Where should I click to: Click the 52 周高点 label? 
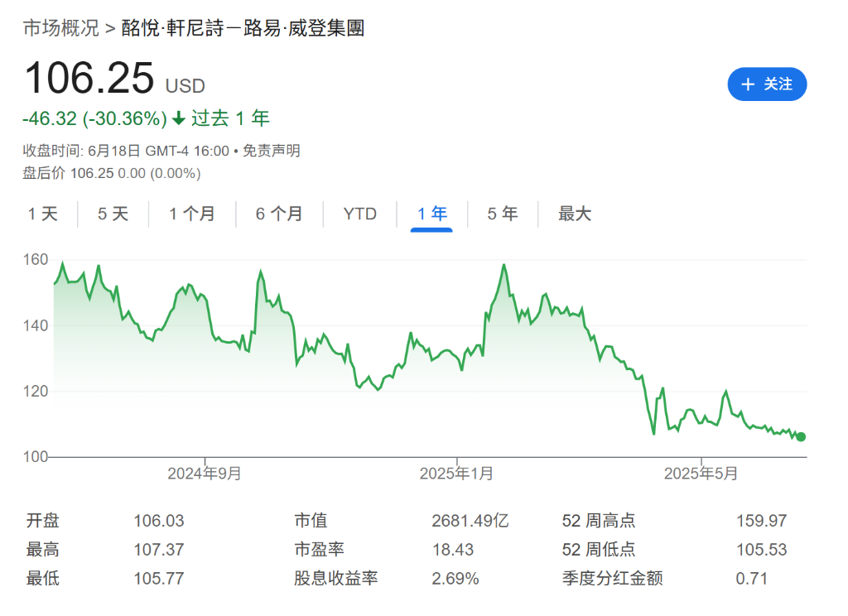(599, 521)
